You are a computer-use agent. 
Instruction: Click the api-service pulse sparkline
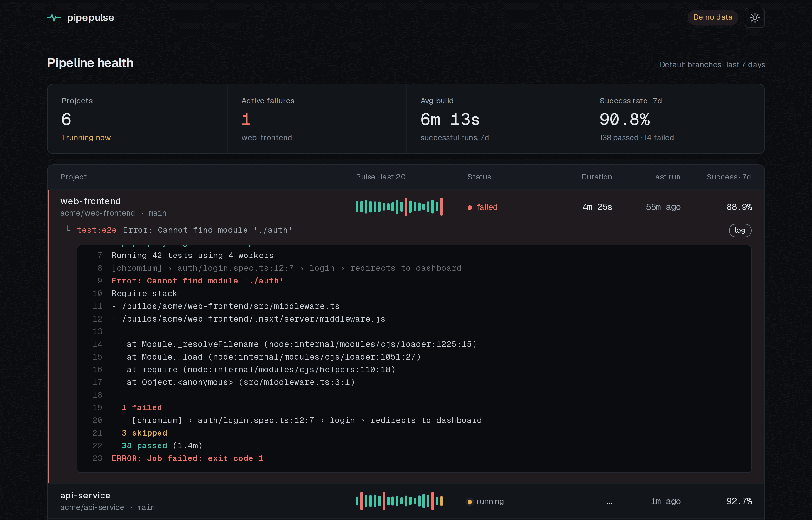click(399, 501)
